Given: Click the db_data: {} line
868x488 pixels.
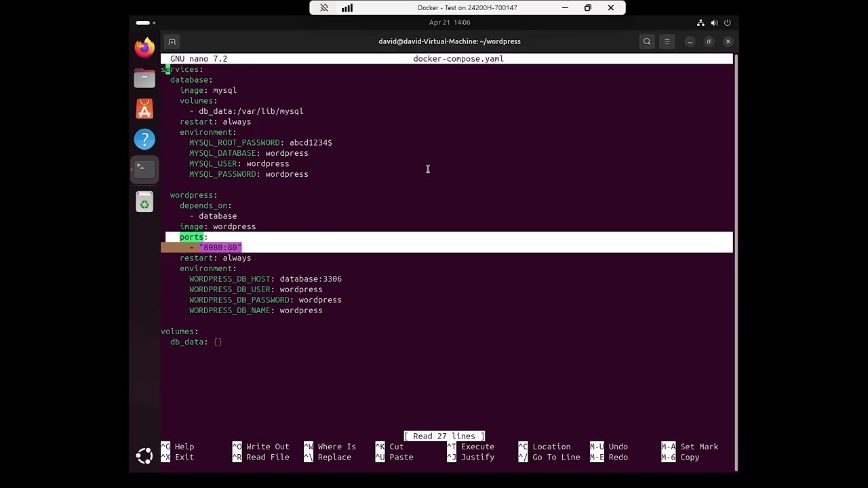Looking at the screenshot, I should click(196, 342).
